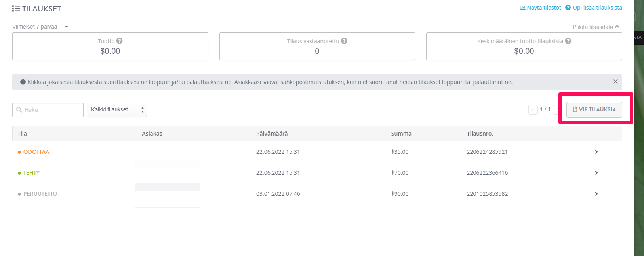Click help icon next to Tuotto
Screen dimensions: 644x256
pos(120,41)
